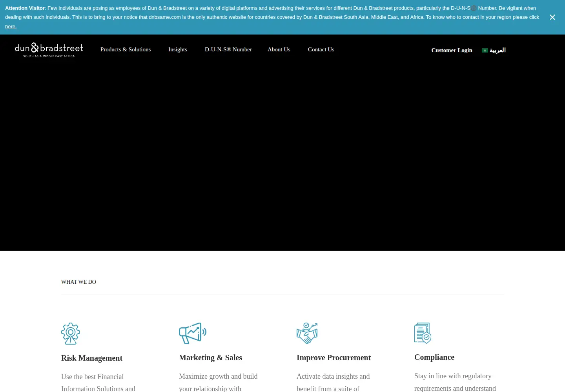Click 'Activate data insights and' description text
Image resolution: width=565 pixels, height=392 pixels.
(333, 376)
